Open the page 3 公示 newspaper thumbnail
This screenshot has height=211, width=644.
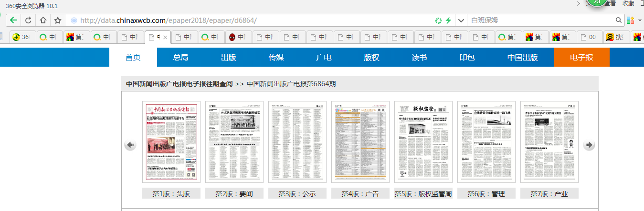tap(297, 142)
